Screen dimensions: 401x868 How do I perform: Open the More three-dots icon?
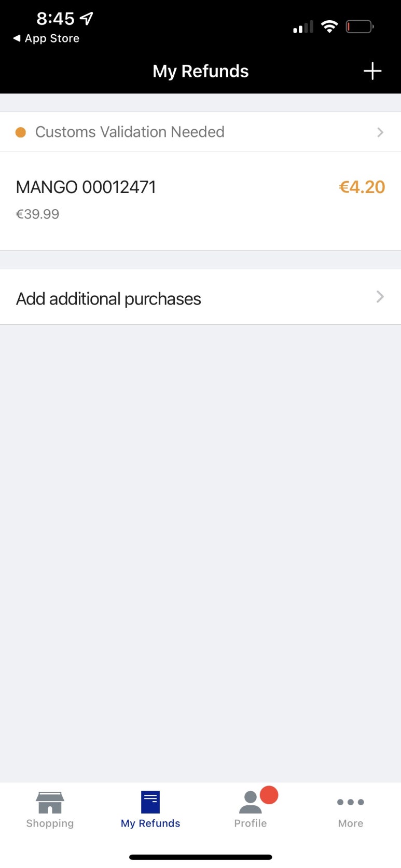pos(351,802)
